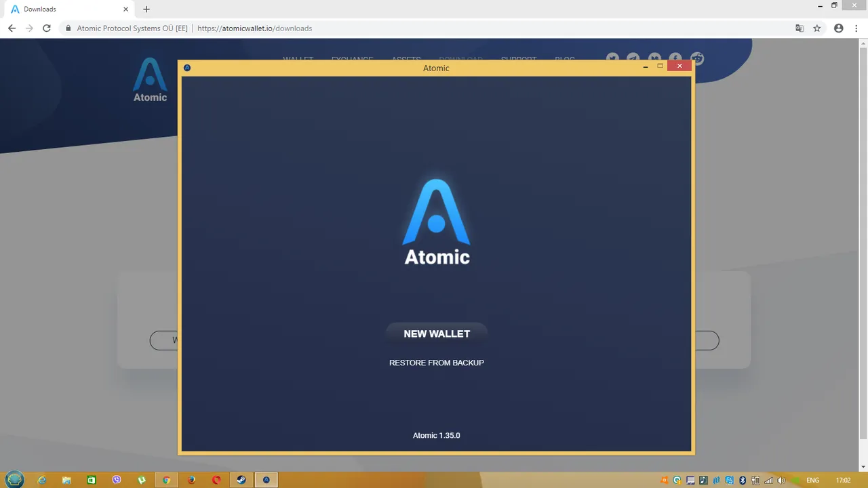Image resolution: width=868 pixels, height=488 pixels.
Task: Open the Twitter icon on Atomic website
Action: (612, 59)
